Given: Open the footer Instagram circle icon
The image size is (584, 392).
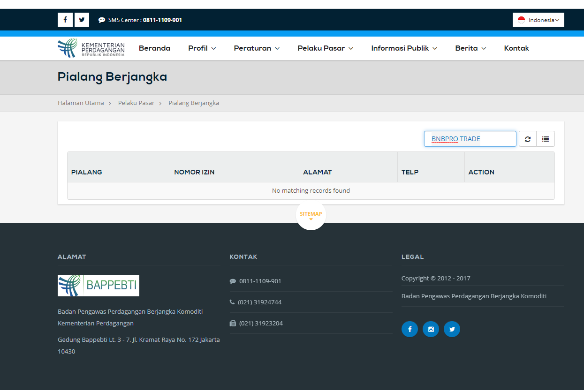Looking at the screenshot, I should click(x=431, y=329).
